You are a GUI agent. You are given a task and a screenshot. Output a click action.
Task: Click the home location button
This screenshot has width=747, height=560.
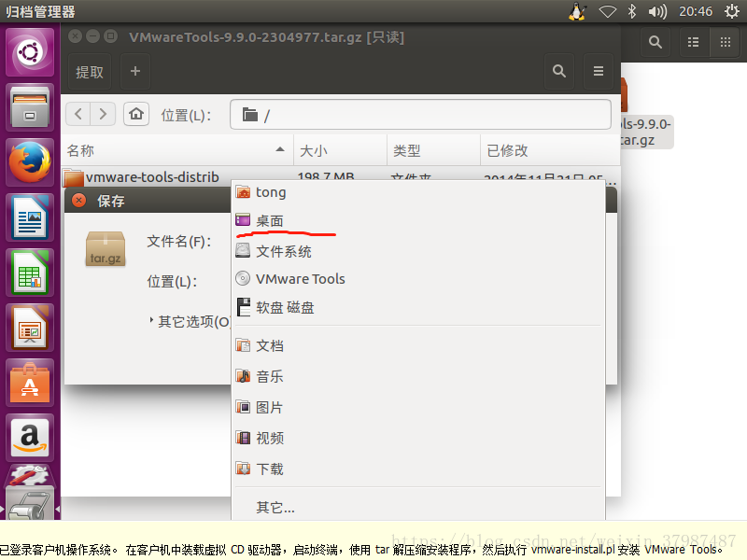[x=136, y=114]
